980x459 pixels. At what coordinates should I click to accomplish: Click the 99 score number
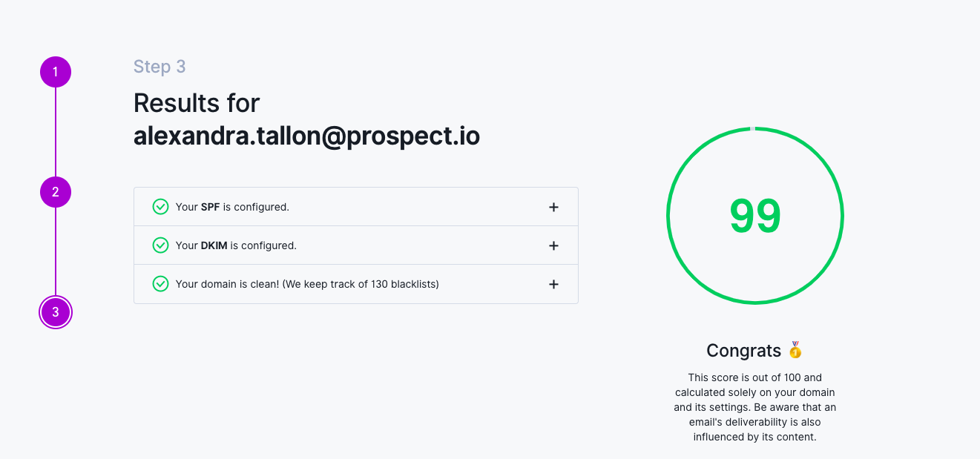coord(755,217)
